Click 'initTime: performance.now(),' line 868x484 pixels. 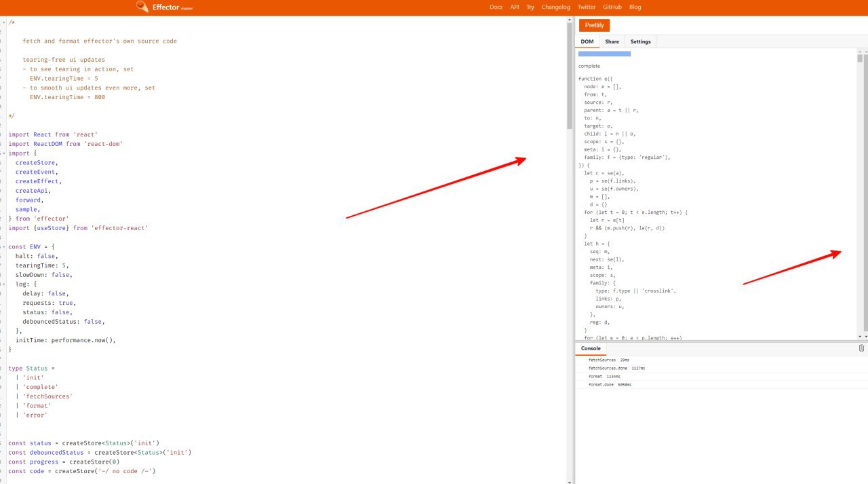pos(66,340)
